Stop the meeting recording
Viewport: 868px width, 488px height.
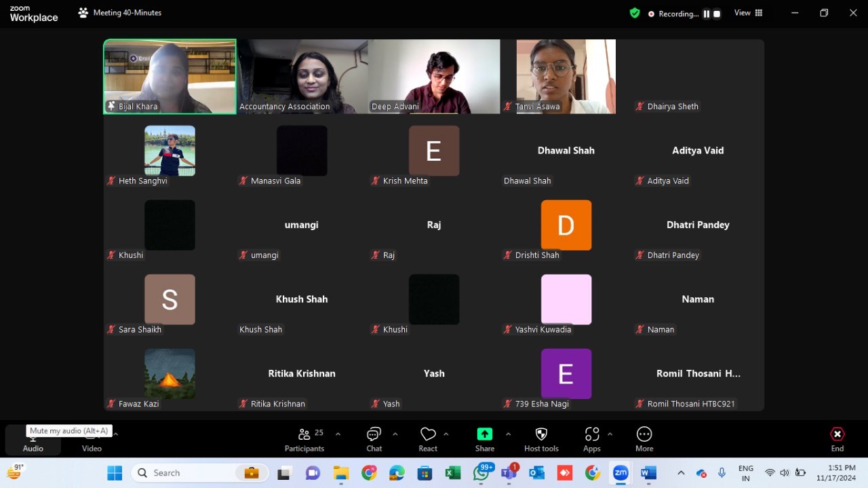pyautogui.click(x=717, y=14)
